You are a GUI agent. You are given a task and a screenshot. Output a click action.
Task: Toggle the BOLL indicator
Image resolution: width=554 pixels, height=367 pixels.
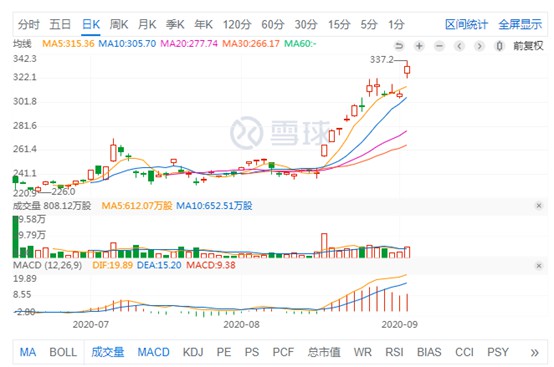[63, 352]
